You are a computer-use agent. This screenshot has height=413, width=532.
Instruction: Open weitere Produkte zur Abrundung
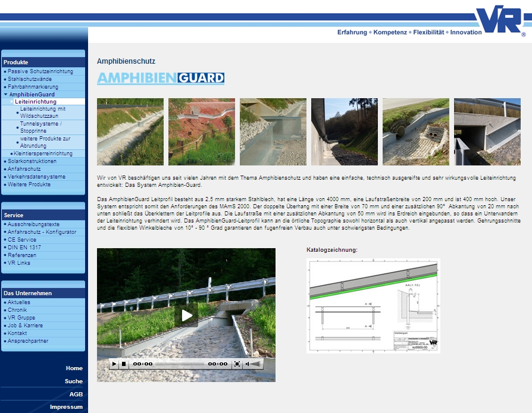(x=45, y=142)
